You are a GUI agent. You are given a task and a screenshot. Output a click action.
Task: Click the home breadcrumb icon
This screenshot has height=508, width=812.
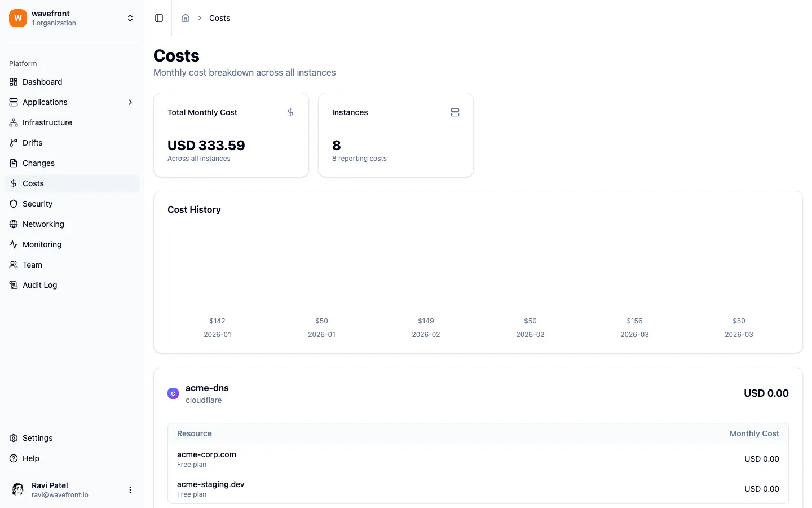click(x=186, y=17)
